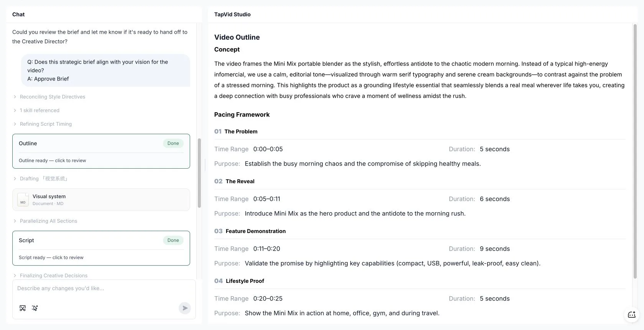Click the purpose text starting 'Validate the promise'
The width and height of the screenshot is (644, 330).
click(x=393, y=263)
